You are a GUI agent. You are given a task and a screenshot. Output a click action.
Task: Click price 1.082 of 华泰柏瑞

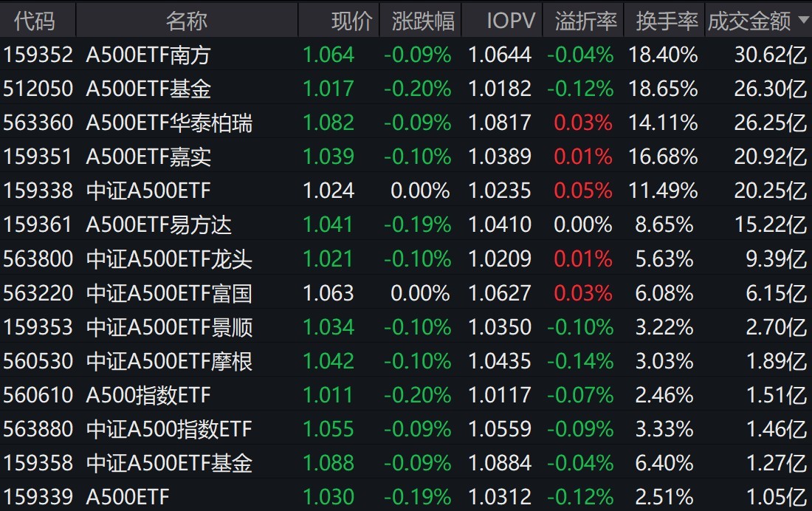[328, 123]
